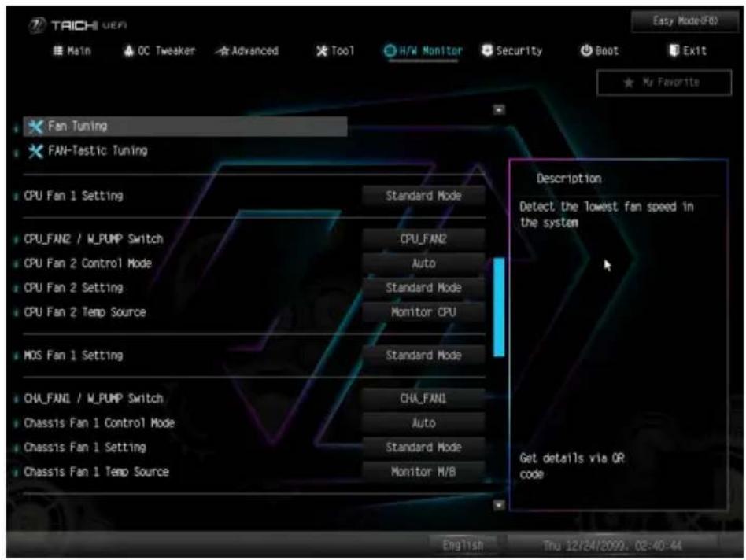
Task: Select the MOS Fan 1 Setting label
Action: (74, 356)
